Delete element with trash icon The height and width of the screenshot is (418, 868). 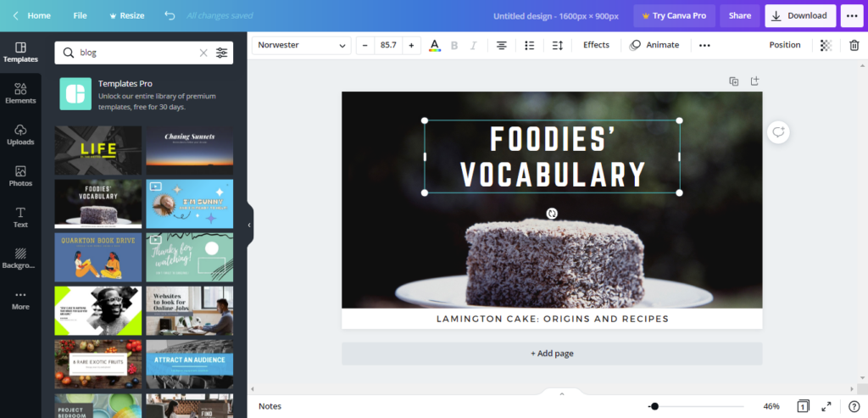point(854,45)
